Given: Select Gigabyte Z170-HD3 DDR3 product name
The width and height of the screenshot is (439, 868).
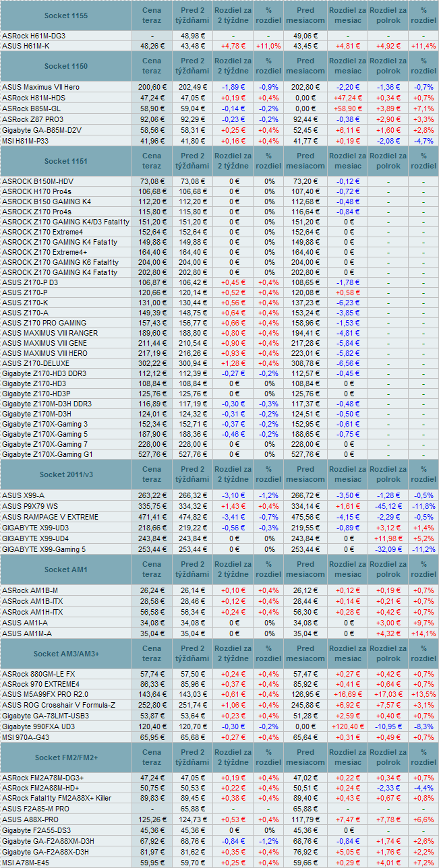Looking at the screenshot, I should (x=43, y=373).
